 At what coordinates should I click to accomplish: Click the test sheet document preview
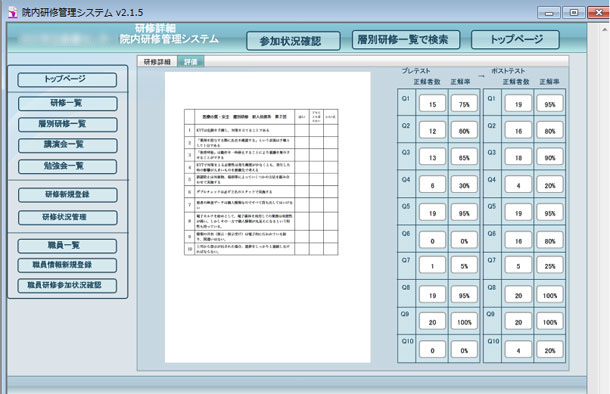267,217
